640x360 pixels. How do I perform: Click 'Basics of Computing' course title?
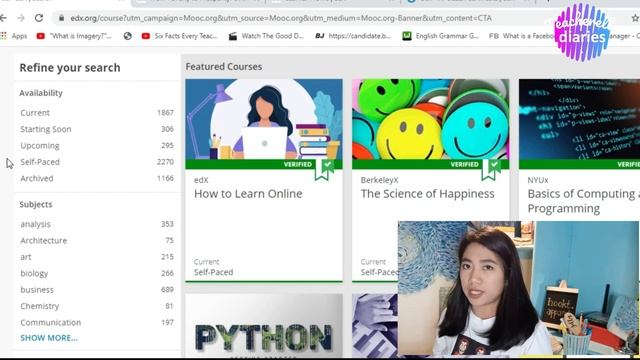(x=584, y=201)
